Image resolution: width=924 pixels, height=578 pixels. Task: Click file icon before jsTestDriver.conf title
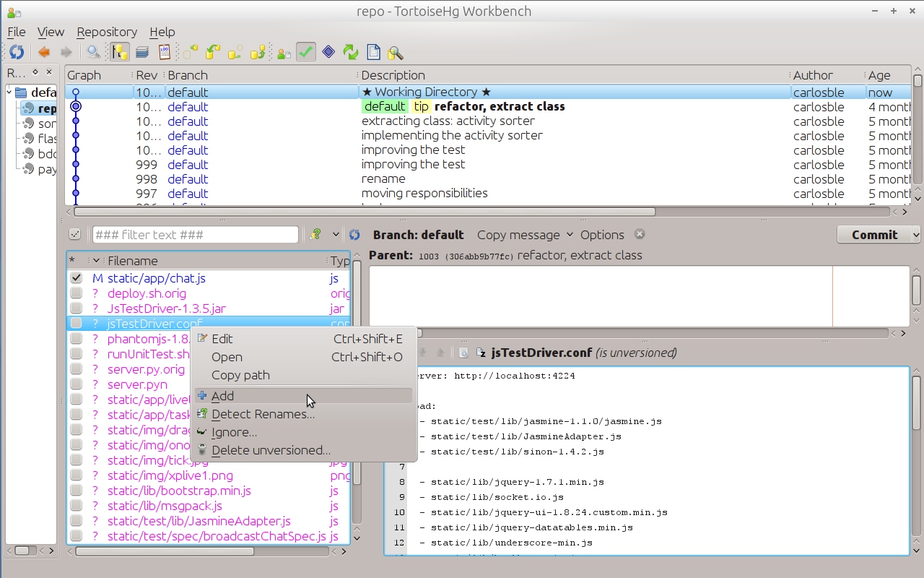click(481, 353)
